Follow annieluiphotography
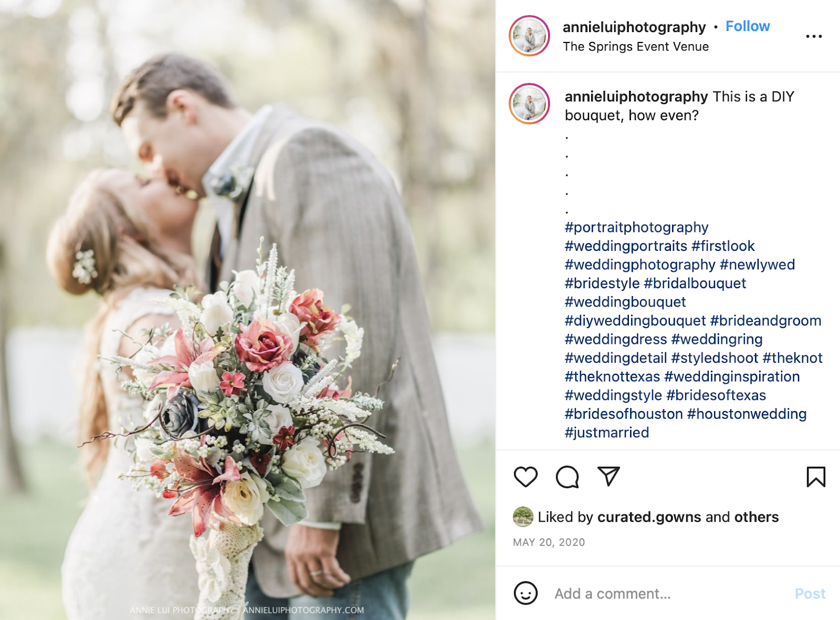 [748, 26]
